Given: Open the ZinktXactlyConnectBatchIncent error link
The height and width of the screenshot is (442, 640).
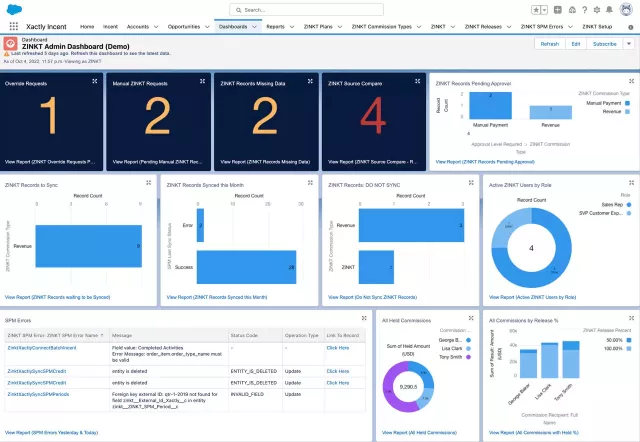Looking at the screenshot, I should 42,348.
